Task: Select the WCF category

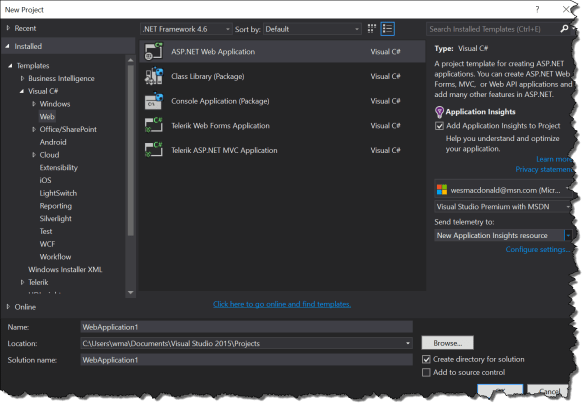Action: tap(47, 244)
